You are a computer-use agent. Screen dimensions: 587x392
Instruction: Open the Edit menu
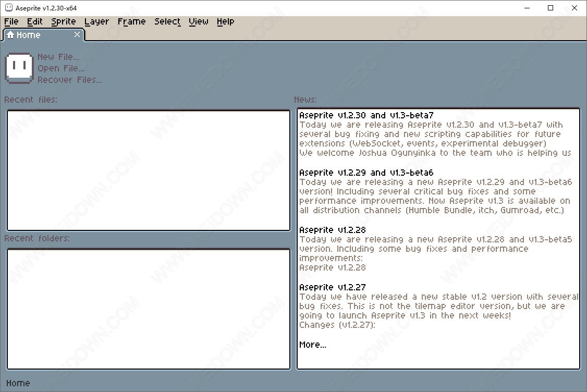[35, 22]
